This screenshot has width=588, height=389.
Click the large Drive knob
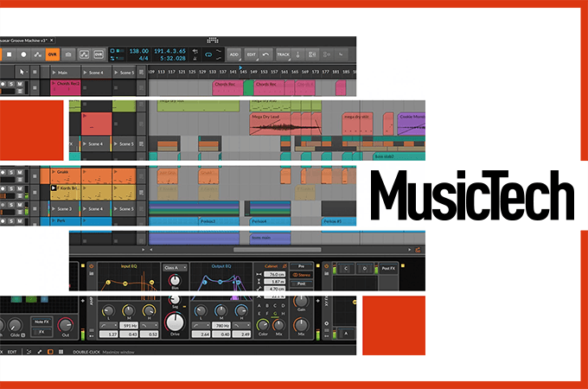(176, 322)
